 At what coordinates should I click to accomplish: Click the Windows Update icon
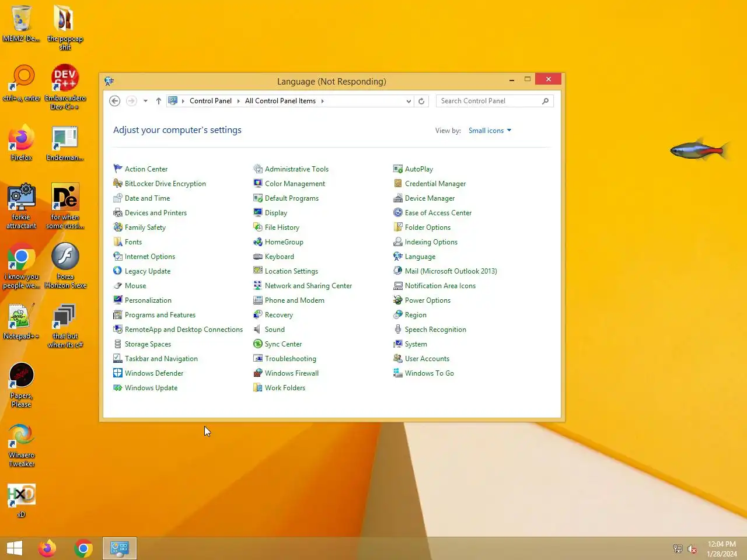pos(118,387)
